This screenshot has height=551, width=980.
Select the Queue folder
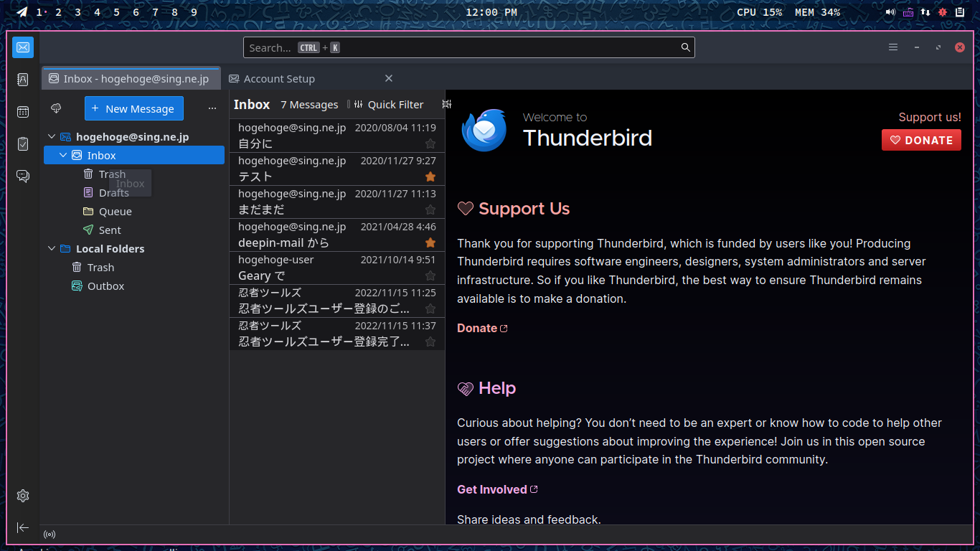tap(133, 211)
